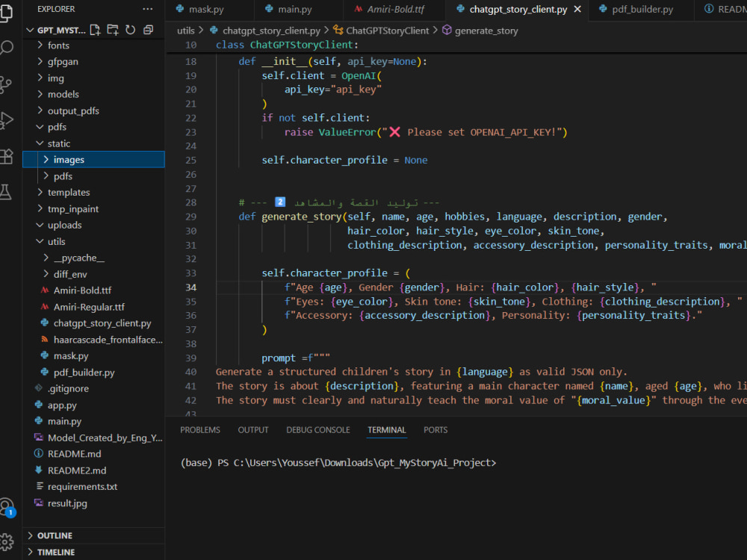Expand the diff_env folder
The width and height of the screenshot is (747, 560).
pyautogui.click(x=94, y=274)
